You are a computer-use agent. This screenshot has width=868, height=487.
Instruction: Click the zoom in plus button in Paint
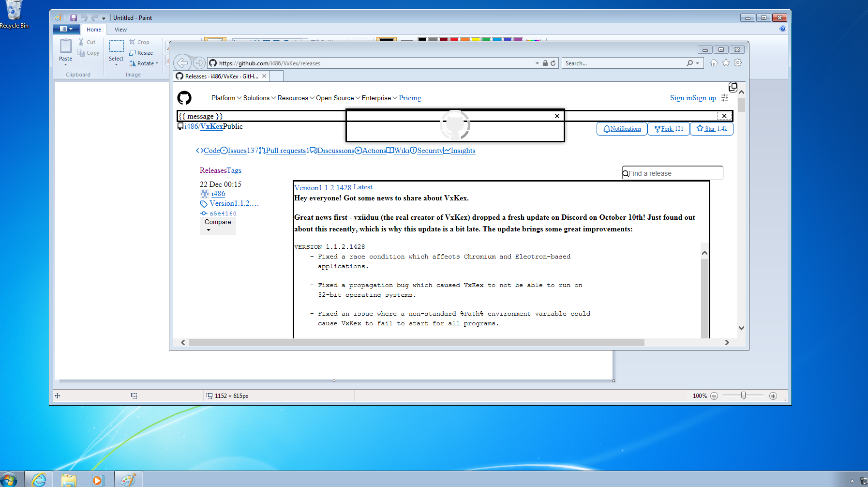(773, 396)
